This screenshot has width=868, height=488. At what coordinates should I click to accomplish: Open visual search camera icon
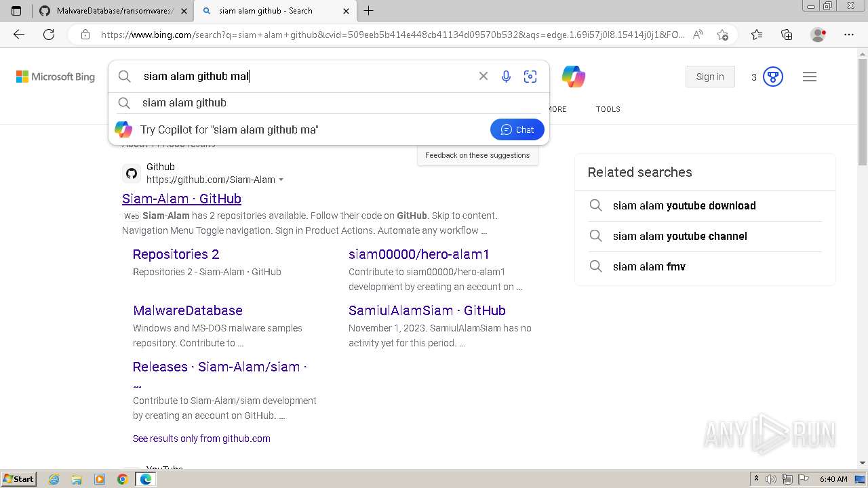(530, 77)
